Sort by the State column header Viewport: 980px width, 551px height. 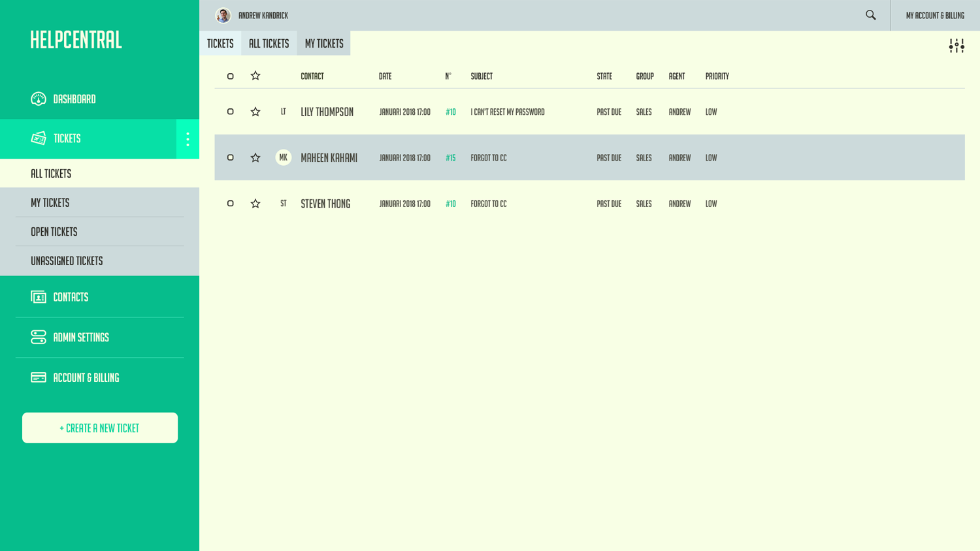click(604, 76)
